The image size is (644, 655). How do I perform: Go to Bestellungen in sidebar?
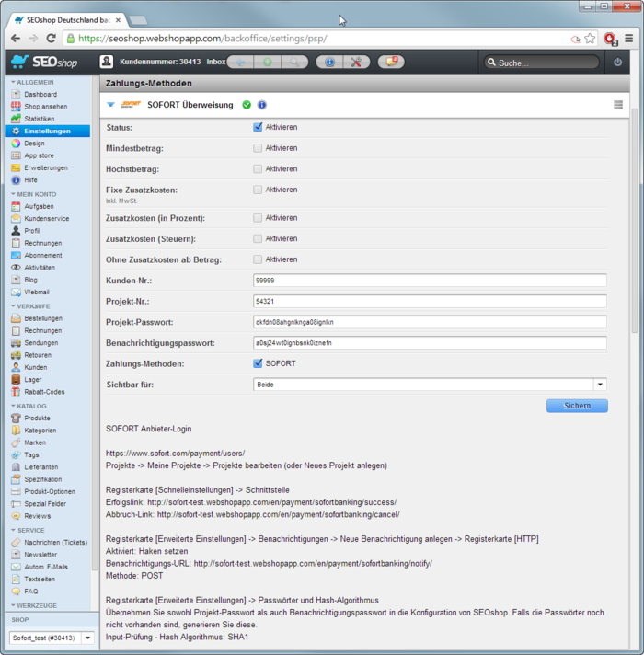tap(42, 318)
